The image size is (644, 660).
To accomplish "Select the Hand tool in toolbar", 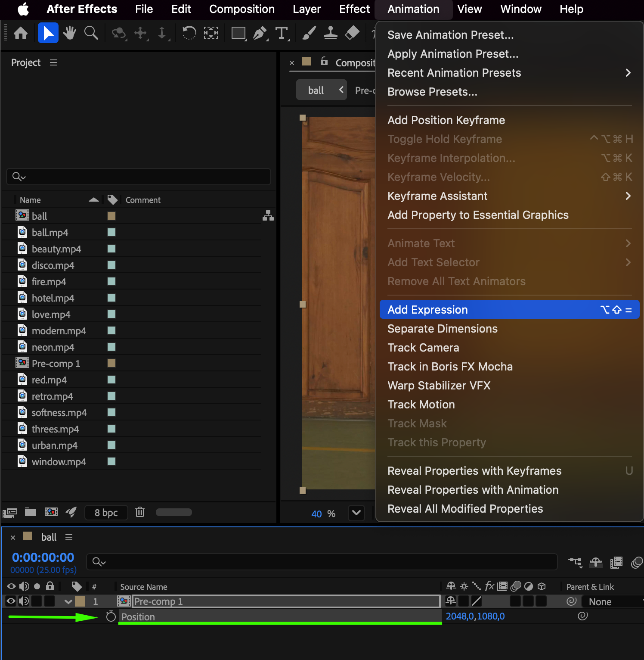I will (69, 33).
